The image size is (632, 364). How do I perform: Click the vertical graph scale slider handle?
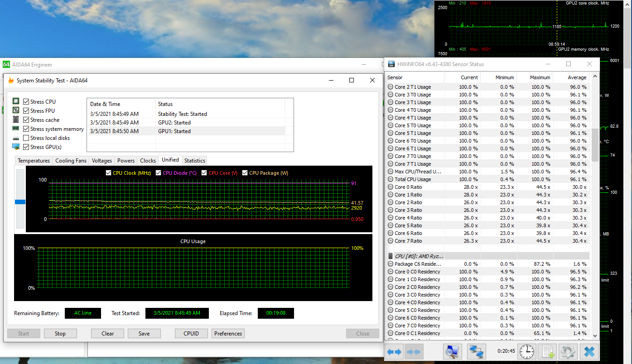pos(20,202)
